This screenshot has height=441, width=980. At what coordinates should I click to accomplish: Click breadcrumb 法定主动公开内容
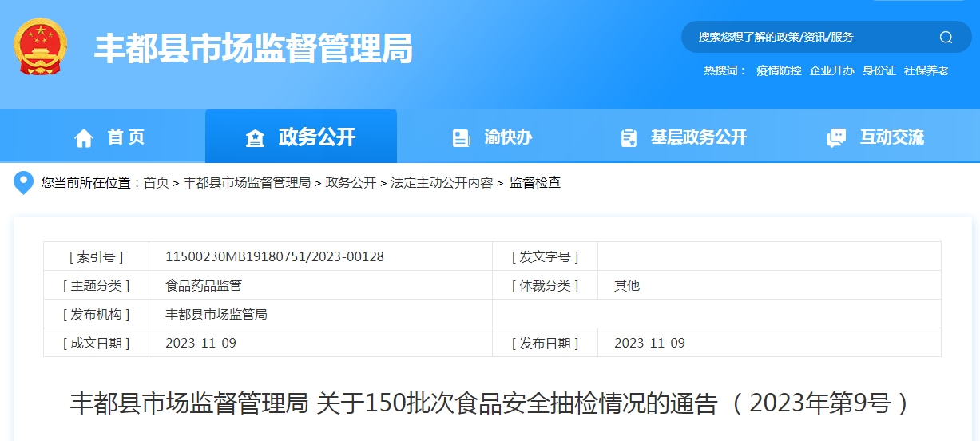pyautogui.click(x=442, y=183)
